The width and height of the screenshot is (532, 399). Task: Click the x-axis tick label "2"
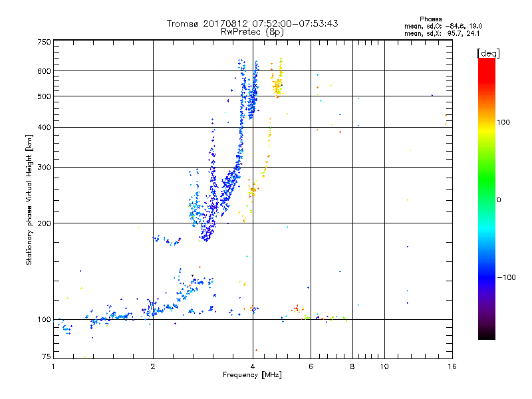(153, 366)
